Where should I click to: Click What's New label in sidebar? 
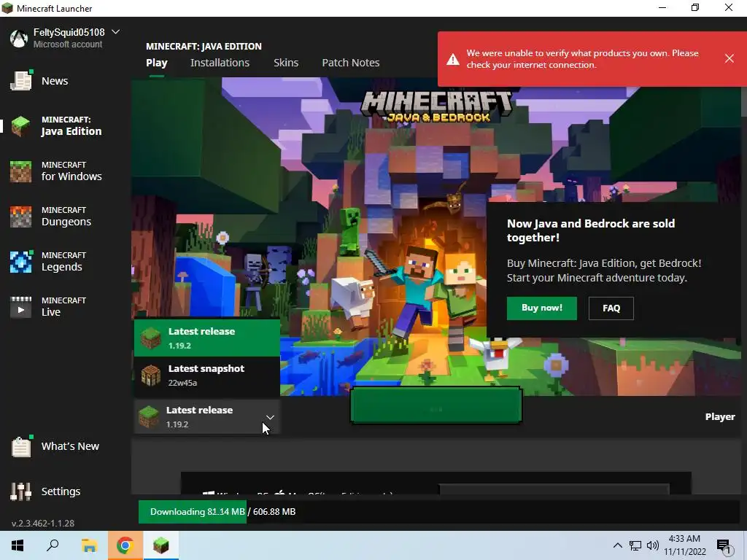[x=71, y=446]
